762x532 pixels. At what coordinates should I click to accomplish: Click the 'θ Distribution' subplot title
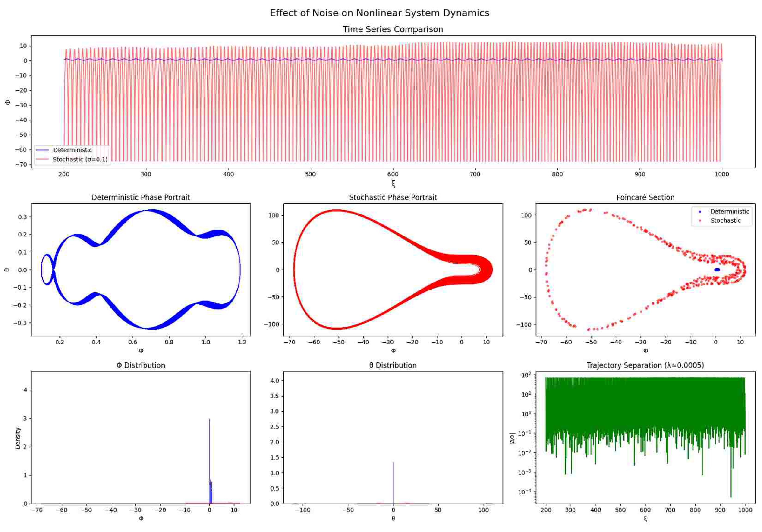click(393, 365)
